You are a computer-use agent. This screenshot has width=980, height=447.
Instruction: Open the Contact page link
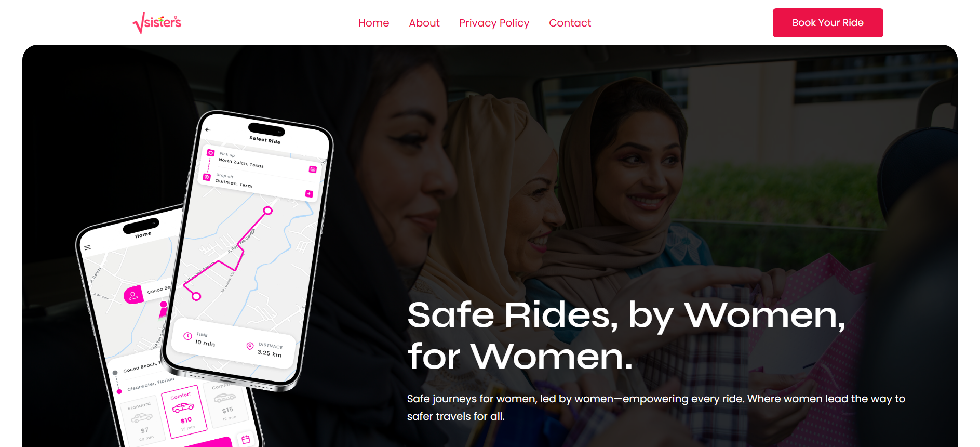(570, 23)
